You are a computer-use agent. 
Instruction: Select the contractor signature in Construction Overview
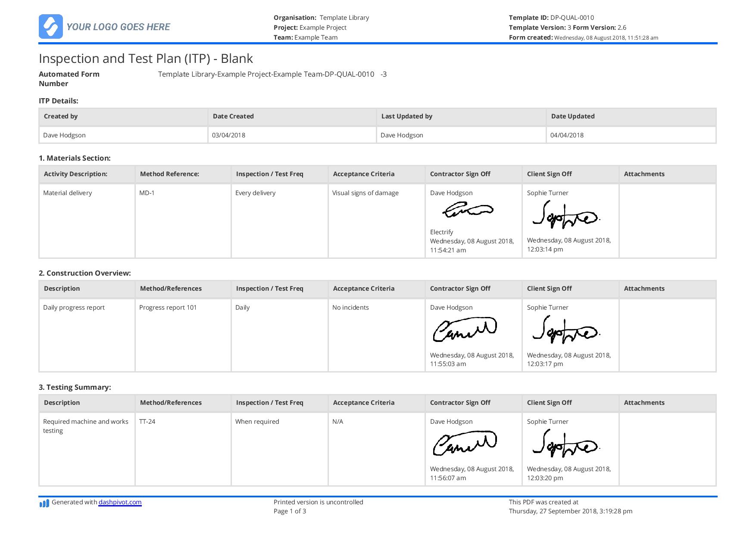click(x=464, y=329)
